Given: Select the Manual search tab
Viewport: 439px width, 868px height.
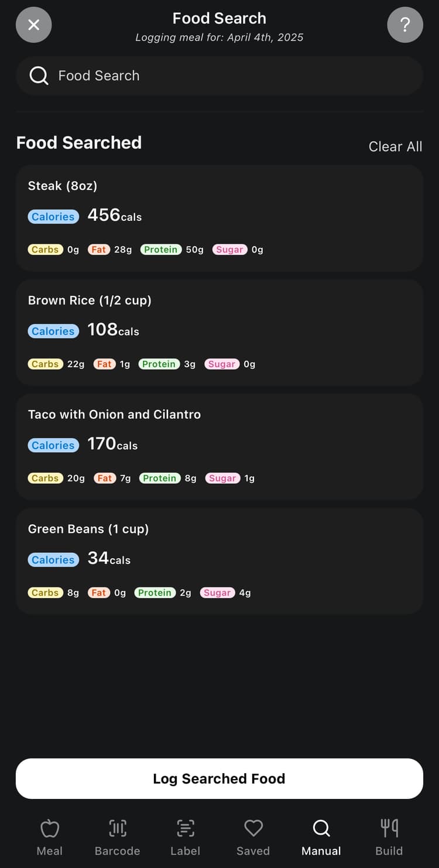Looking at the screenshot, I should pos(321,838).
